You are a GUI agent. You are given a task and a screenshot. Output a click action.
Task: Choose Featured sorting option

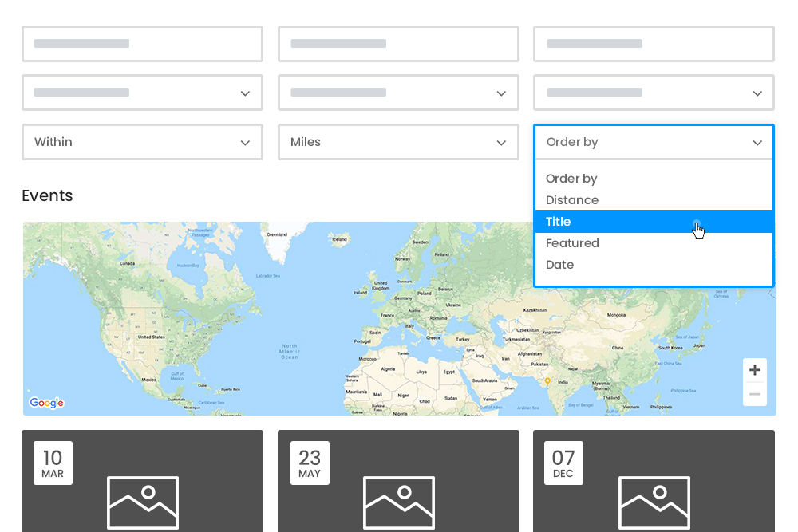(572, 243)
